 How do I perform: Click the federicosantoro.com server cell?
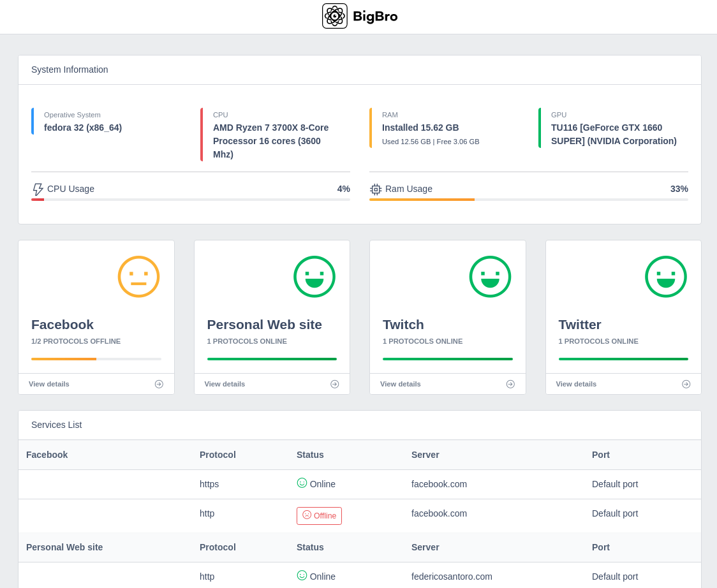pyautogui.click(x=452, y=577)
